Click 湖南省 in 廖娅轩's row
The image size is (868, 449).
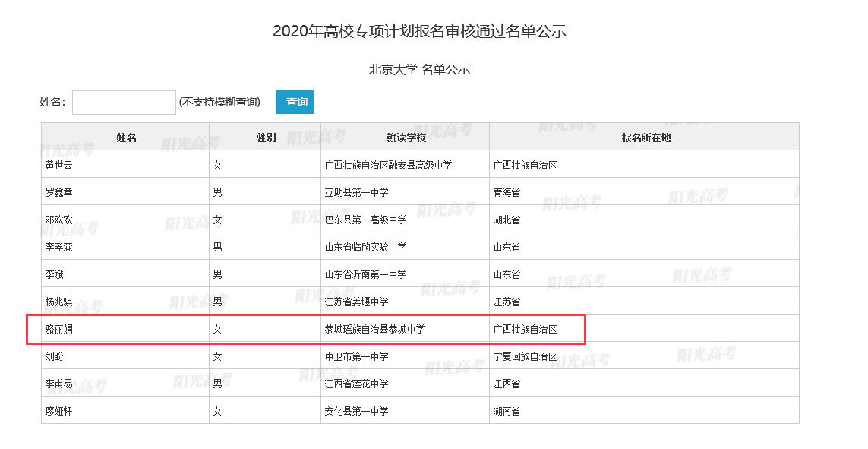(x=507, y=411)
